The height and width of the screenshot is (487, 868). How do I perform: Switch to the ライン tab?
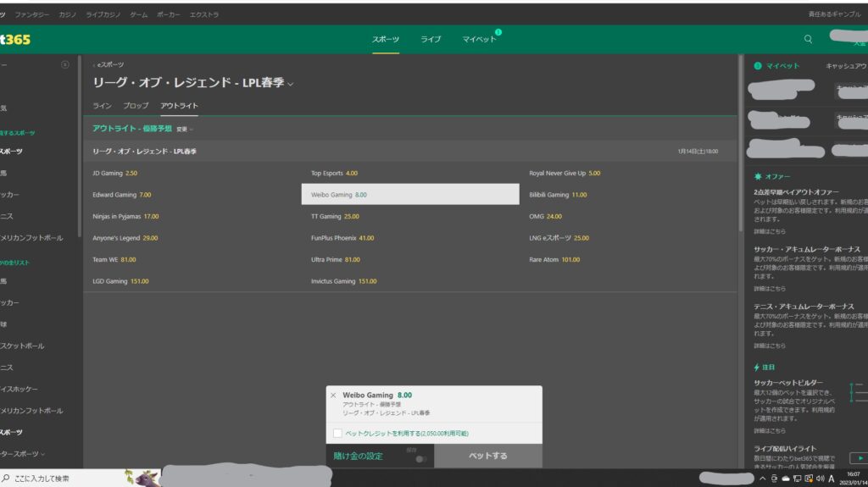[102, 106]
